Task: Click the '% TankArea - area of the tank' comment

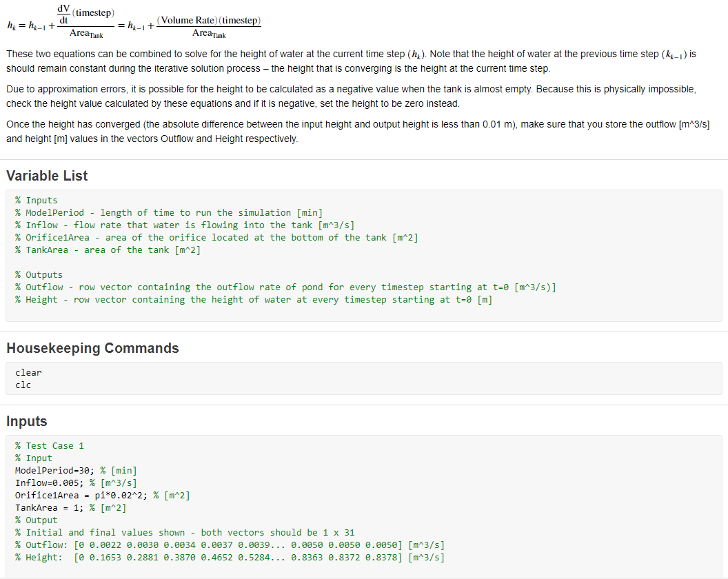Action: (x=108, y=250)
